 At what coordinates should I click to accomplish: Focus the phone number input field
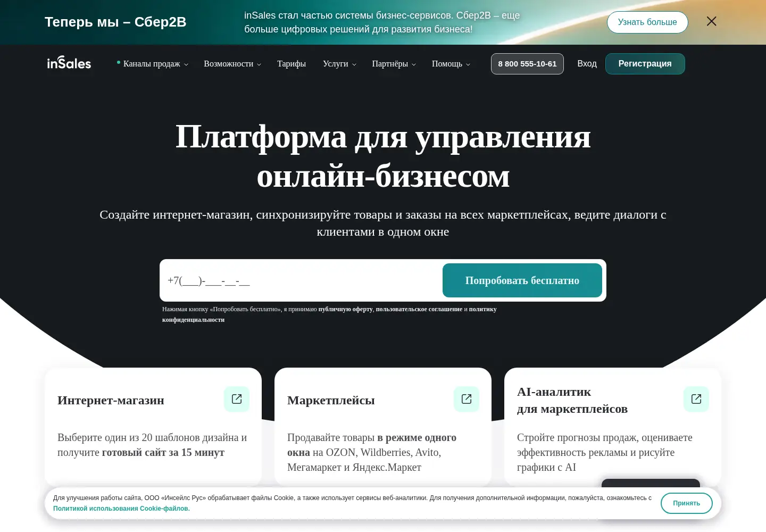[302, 280]
